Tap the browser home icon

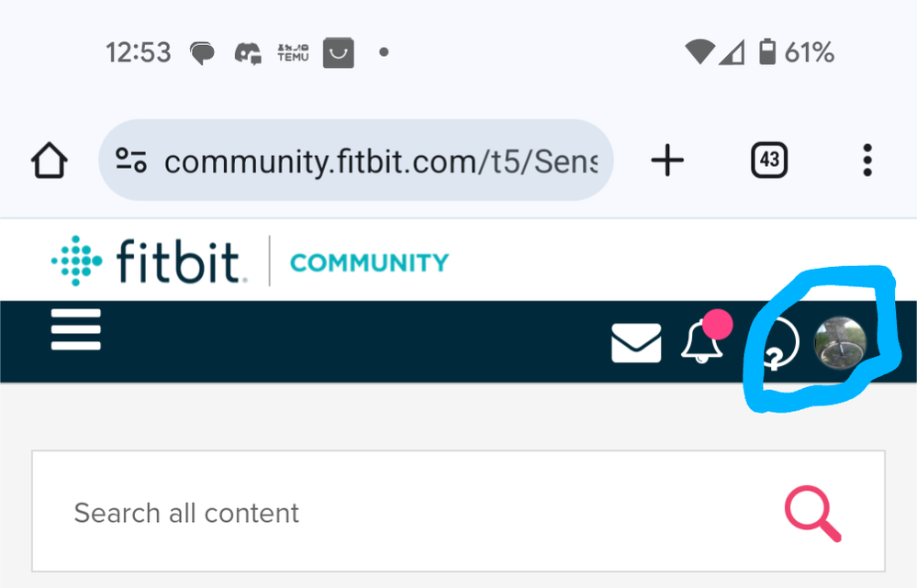click(x=50, y=161)
